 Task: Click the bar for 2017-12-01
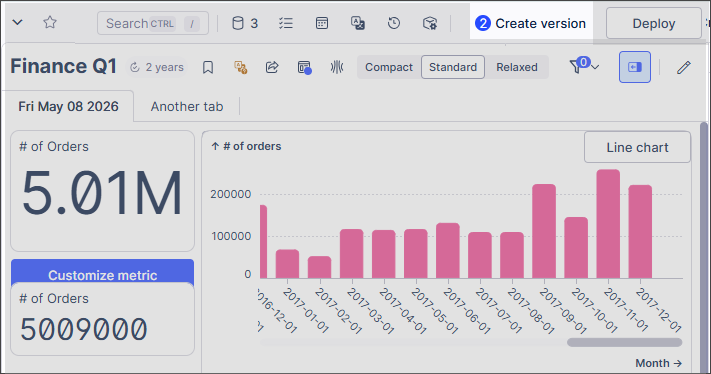(x=640, y=232)
